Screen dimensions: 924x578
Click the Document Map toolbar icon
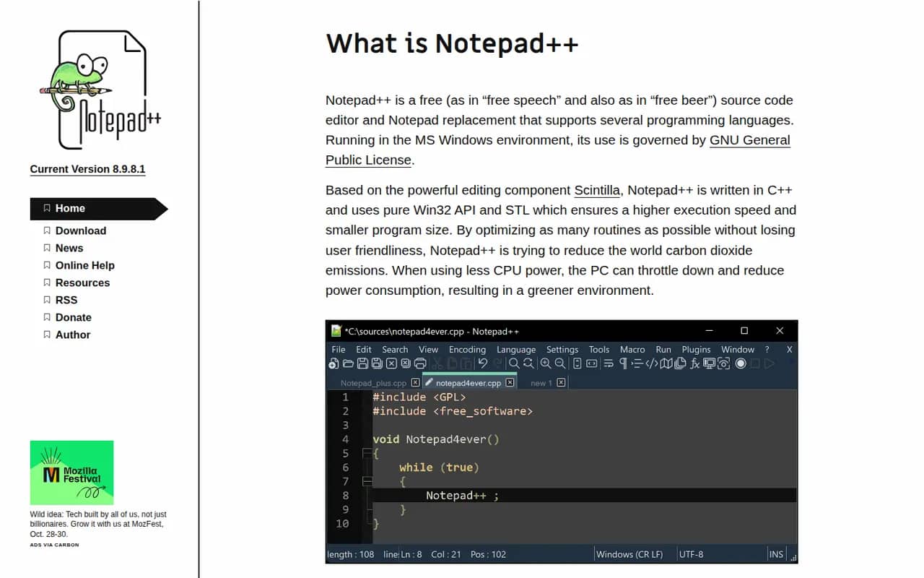coord(666,363)
